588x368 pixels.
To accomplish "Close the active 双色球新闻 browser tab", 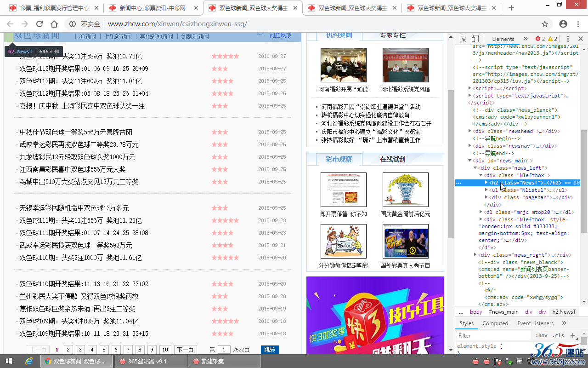I will (x=294, y=8).
